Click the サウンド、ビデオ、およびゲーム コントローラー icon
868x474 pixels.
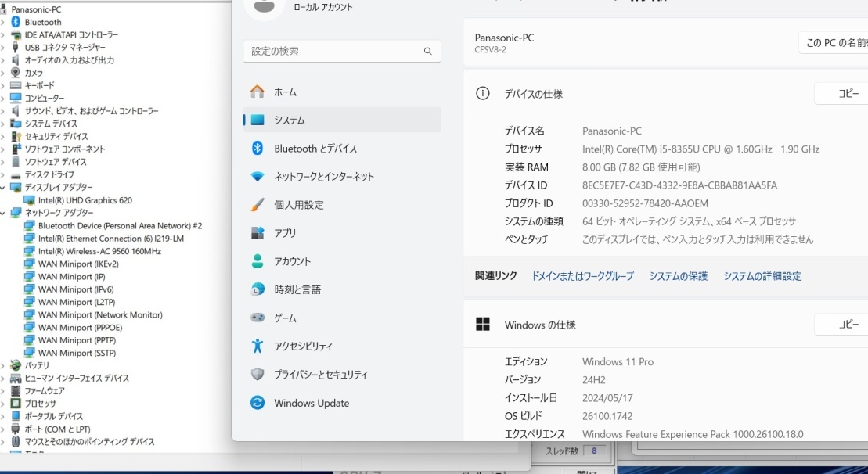coord(16,111)
